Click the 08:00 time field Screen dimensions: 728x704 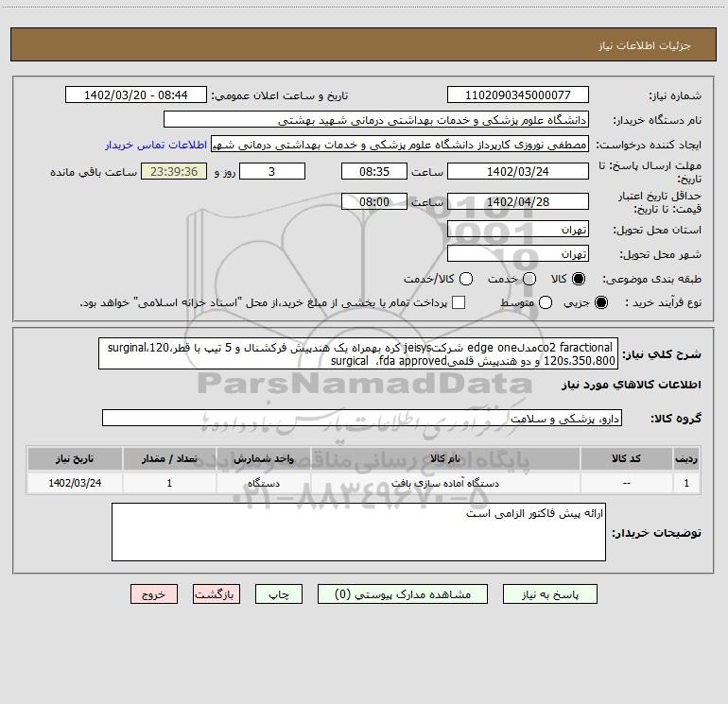click(x=374, y=201)
